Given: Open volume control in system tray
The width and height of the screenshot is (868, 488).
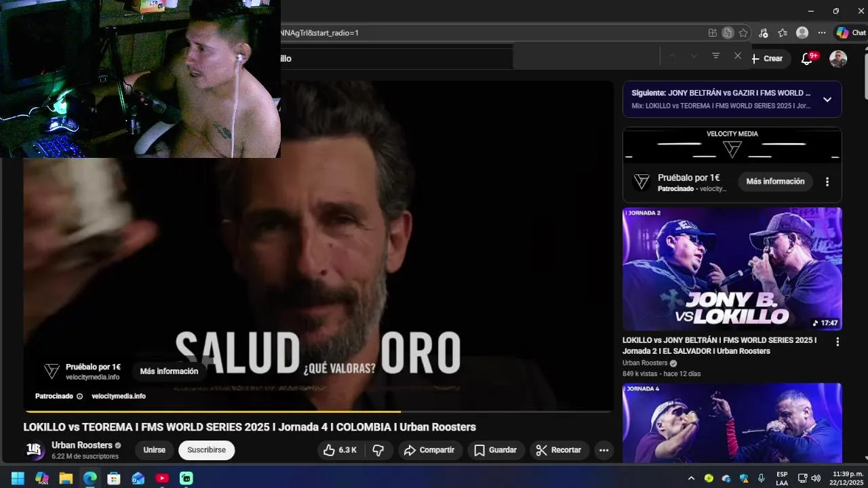Looking at the screenshot, I should (x=815, y=479).
